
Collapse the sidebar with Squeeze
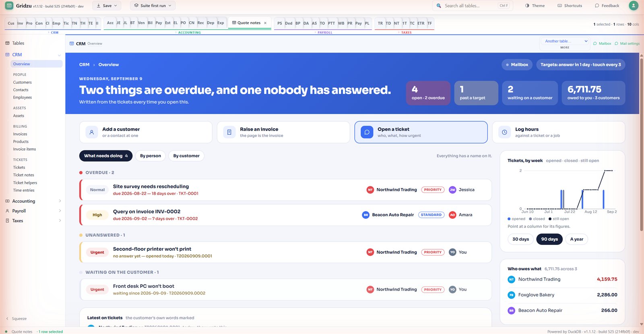(x=17, y=319)
